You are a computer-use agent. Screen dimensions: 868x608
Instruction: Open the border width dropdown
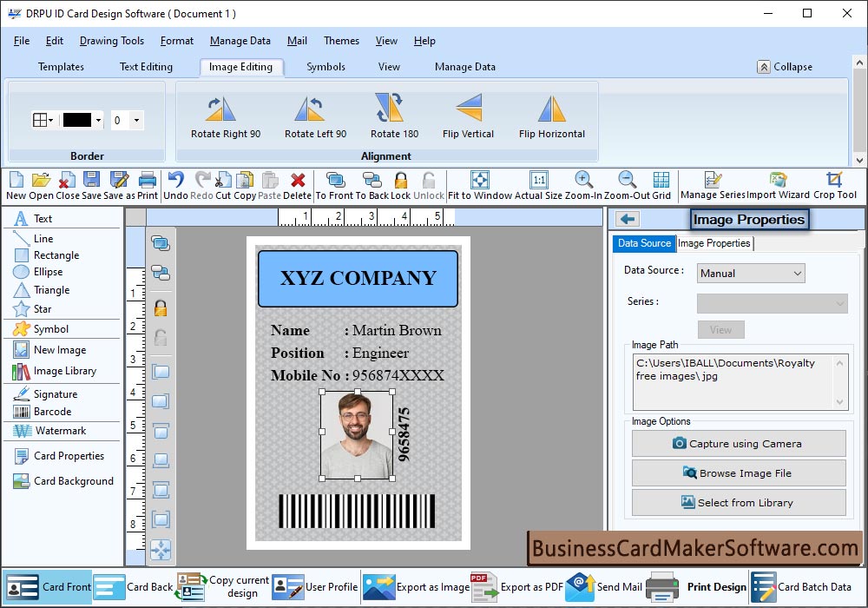coord(136,120)
